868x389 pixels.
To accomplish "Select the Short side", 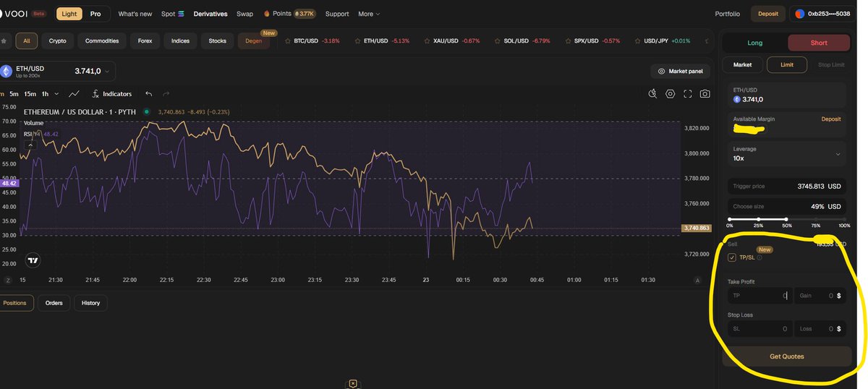I will point(819,43).
